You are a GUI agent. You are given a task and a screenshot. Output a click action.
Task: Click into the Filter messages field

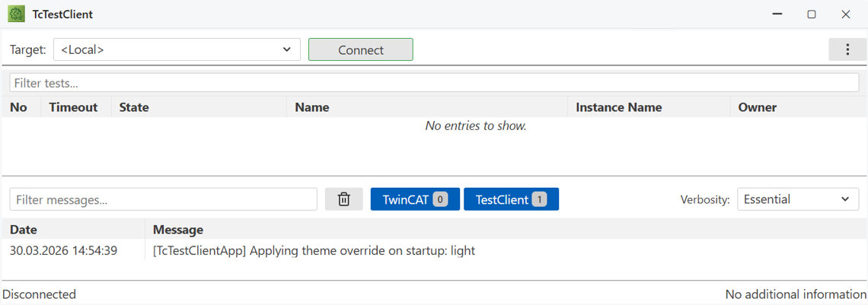click(x=163, y=199)
